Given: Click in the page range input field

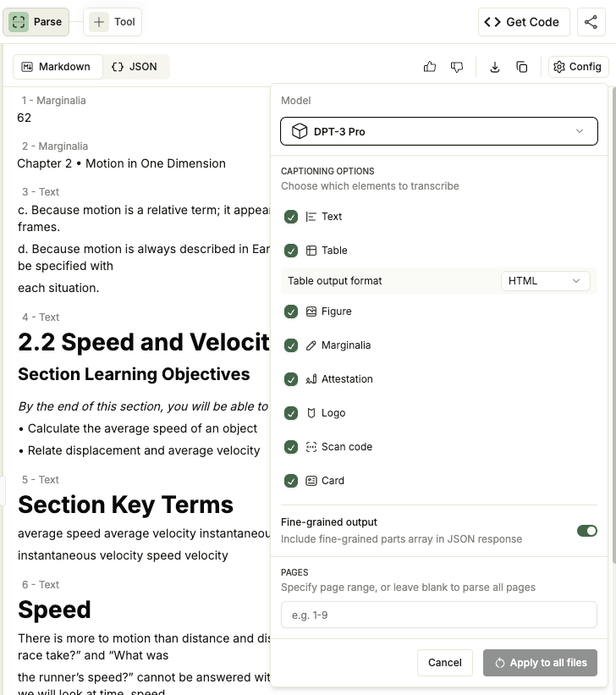Looking at the screenshot, I should tap(439, 615).
